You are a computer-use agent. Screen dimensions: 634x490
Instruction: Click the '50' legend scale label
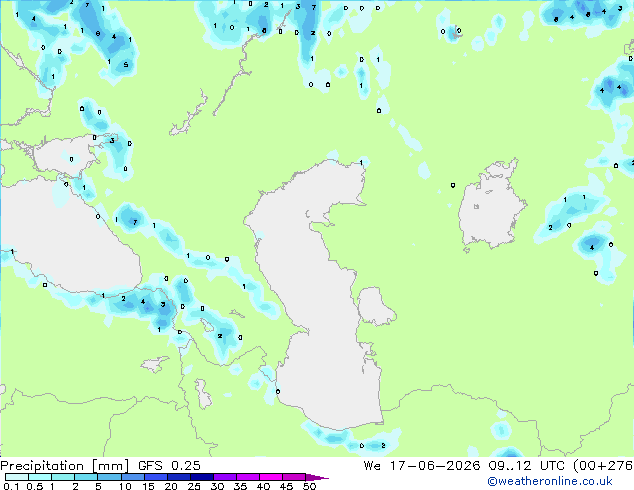coord(309,486)
